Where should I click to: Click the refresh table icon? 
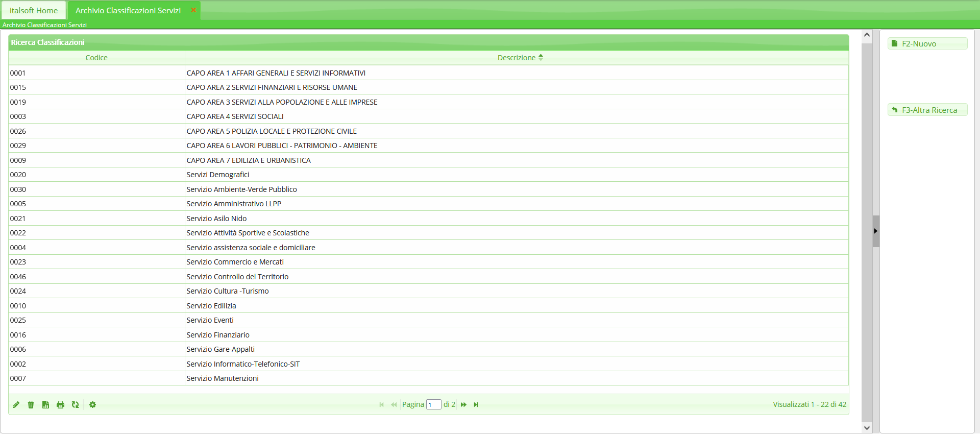pos(75,405)
